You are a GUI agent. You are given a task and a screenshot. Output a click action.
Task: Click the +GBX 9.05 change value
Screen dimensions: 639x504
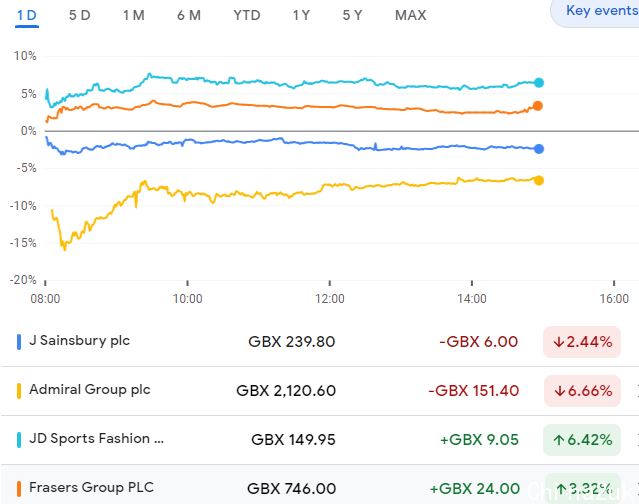click(x=479, y=440)
